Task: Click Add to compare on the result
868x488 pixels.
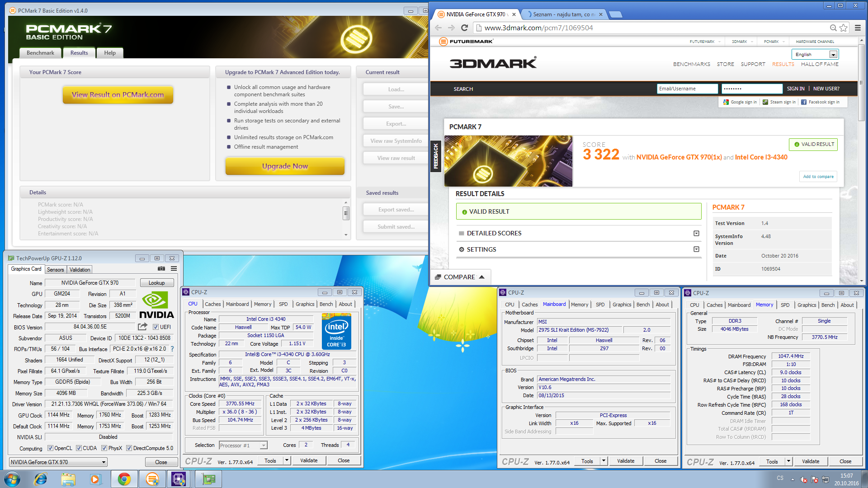Action: click(818, 177)
